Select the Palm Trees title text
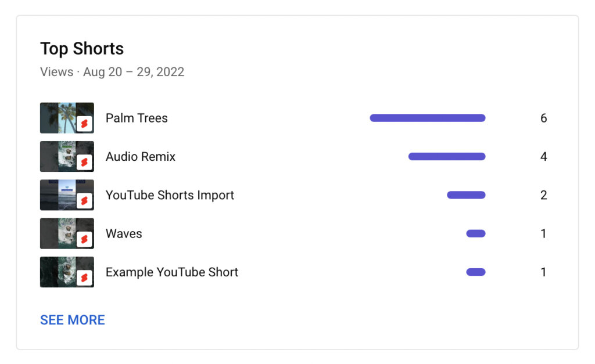The width and height of the screenshot is (595, 364). pos(136,118)
